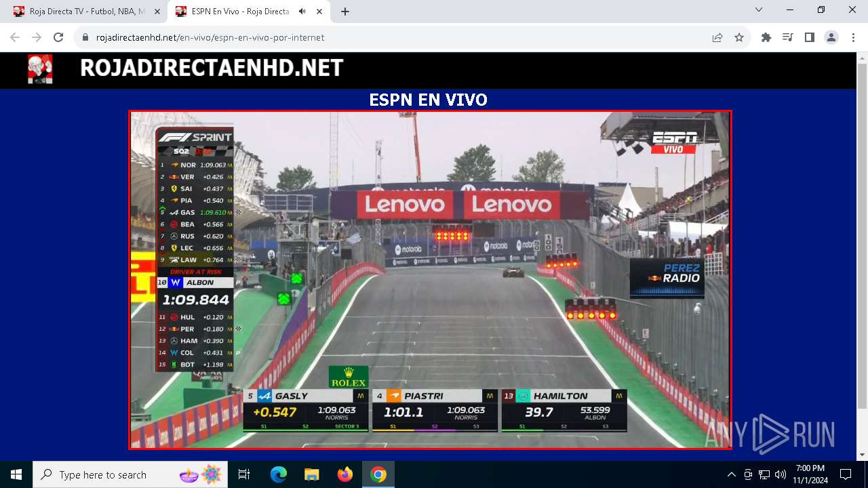
Task: View site information lock icon
Action: (85, 37)
